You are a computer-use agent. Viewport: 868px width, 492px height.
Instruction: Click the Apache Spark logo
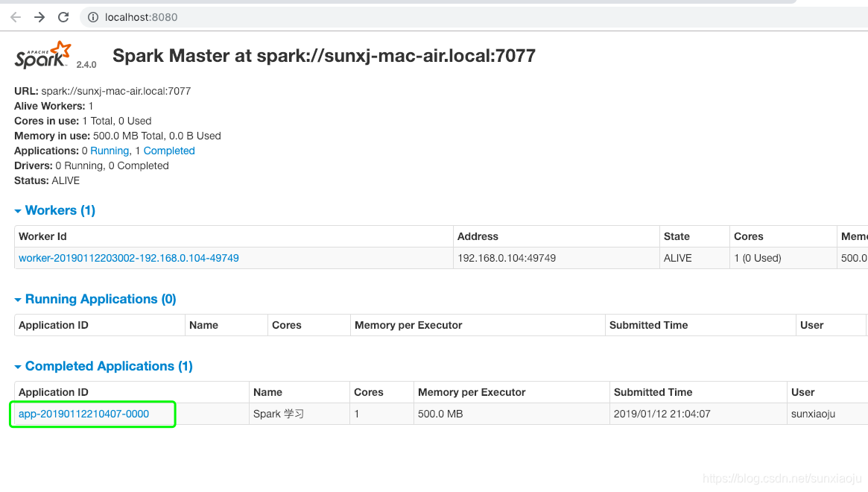click(43, 55)
